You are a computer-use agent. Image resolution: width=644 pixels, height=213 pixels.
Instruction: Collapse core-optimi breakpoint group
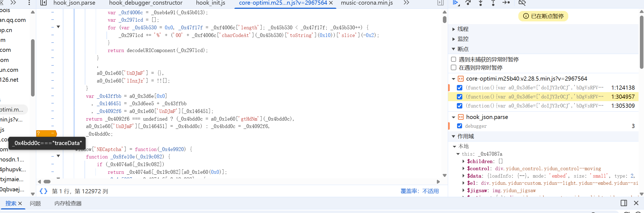click(x=454, y=79)
